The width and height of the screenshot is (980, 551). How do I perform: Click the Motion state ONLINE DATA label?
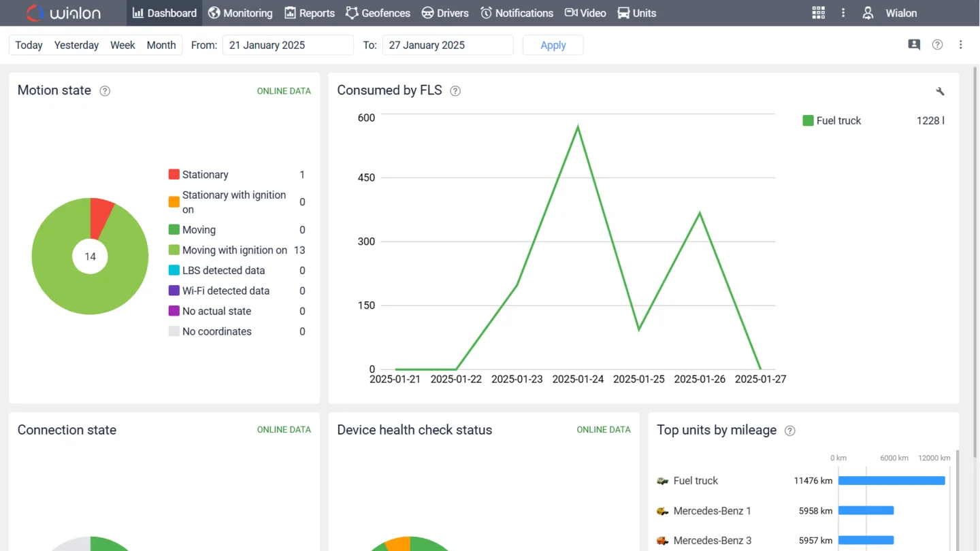point(284,91)
